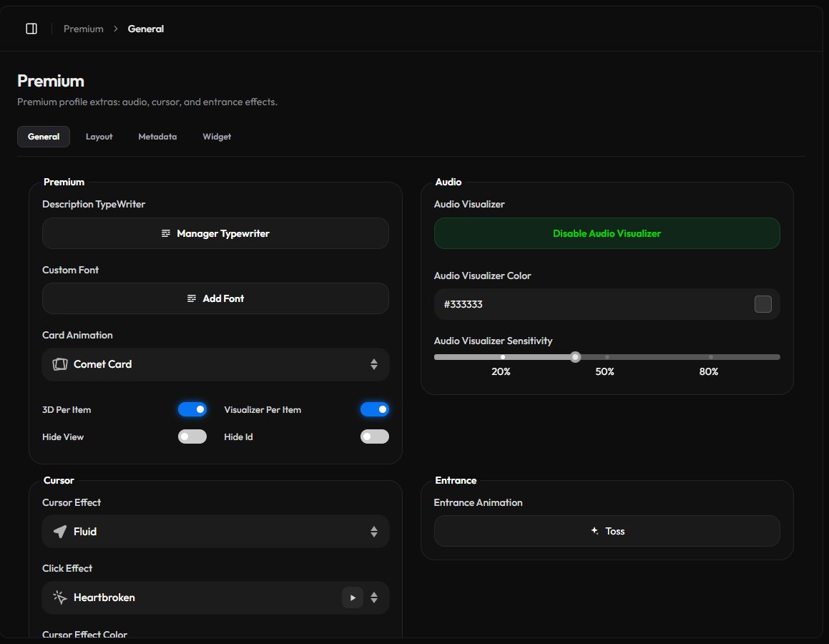Open the Metadata tab
The image size is (829, 644).
tap(157, 137)
